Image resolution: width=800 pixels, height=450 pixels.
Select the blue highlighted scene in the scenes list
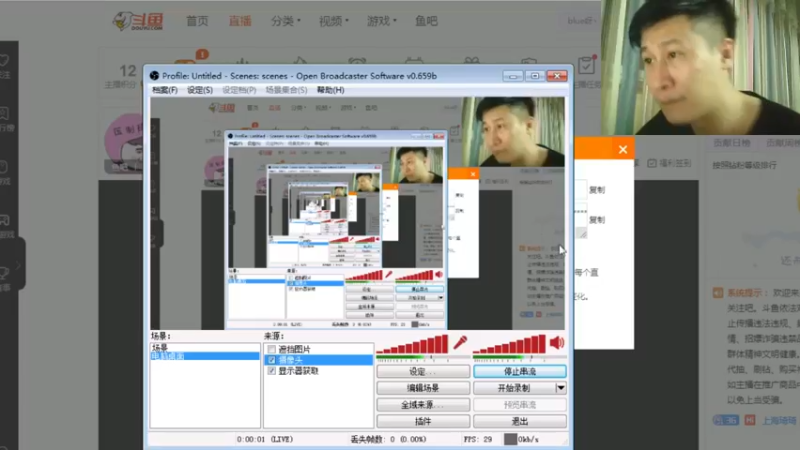205,356
